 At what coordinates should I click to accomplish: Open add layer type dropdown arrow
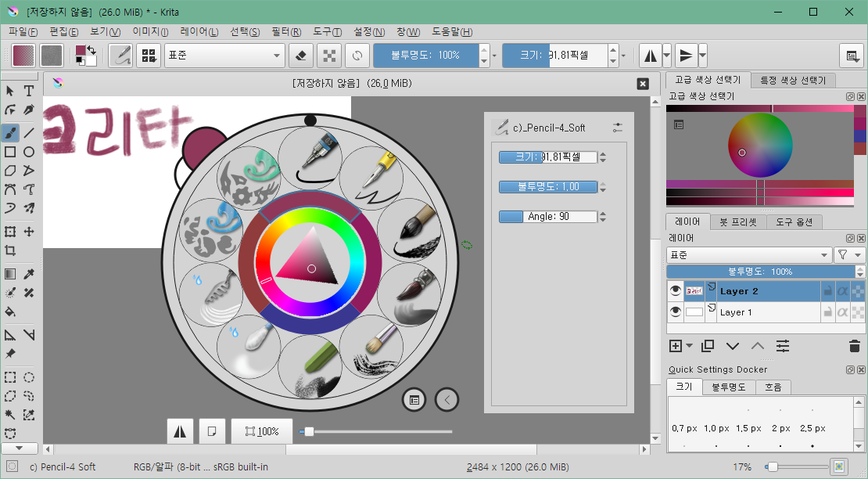pyautogui.click(x=689, y=346)
